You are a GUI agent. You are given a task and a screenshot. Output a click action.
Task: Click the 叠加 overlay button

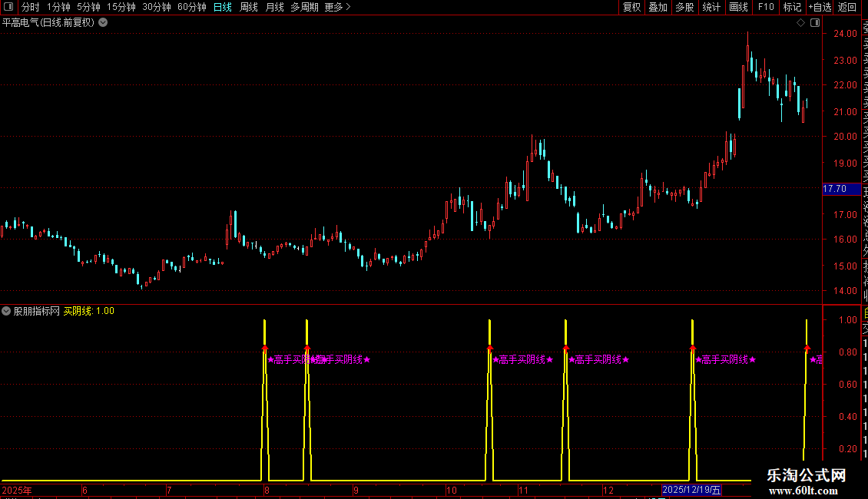658,7
